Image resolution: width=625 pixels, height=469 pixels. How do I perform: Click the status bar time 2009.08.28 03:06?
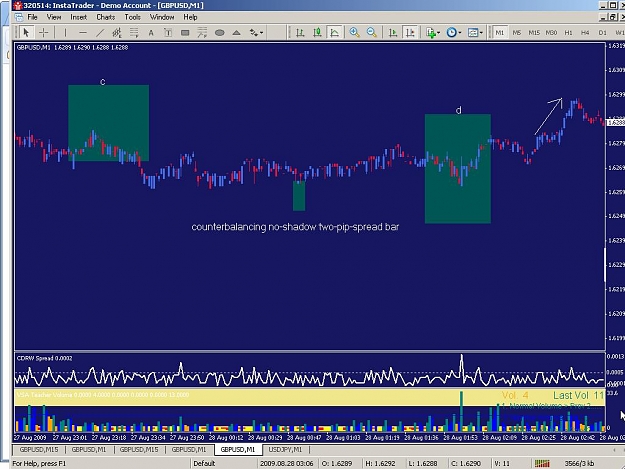(286, 463)
